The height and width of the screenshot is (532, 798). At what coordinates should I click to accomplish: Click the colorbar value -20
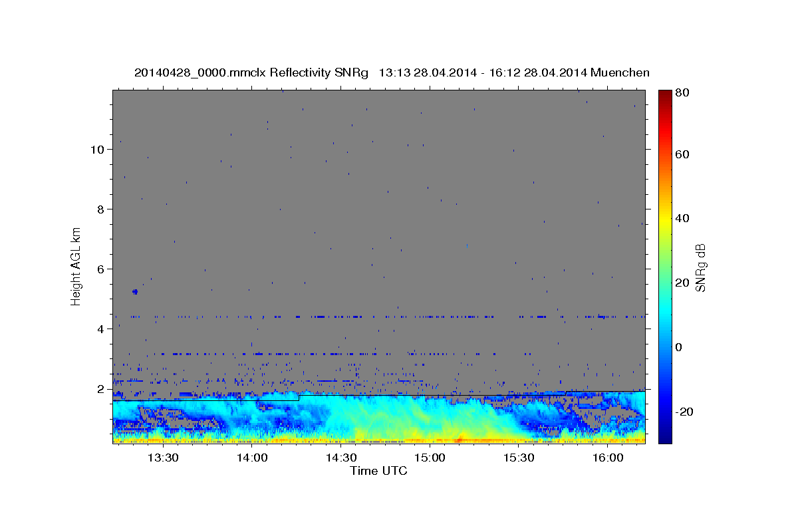click(684, 412)
